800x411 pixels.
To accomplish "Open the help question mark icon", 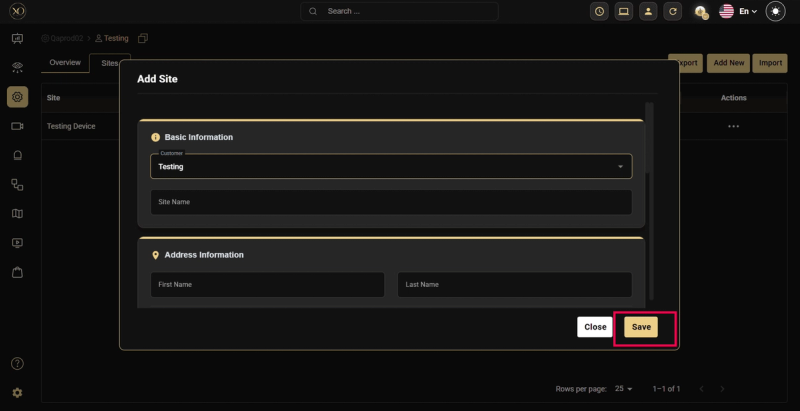I will [x=17, y=364].
